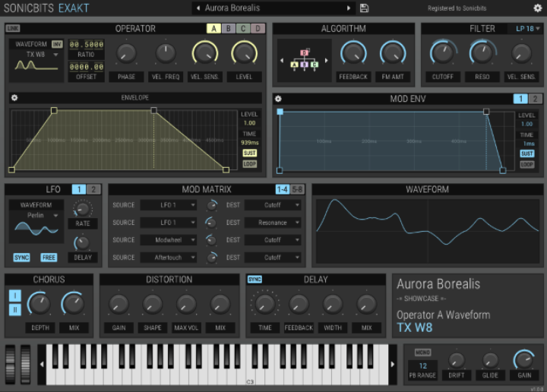Click the filter Cutoff knob
This screenshot has height=392, width=547.
point(443,53)
